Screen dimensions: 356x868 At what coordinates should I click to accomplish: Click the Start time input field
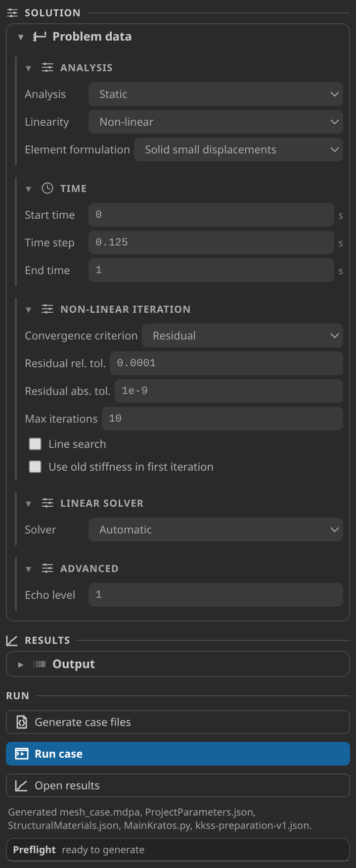click(x=211, y=215)
